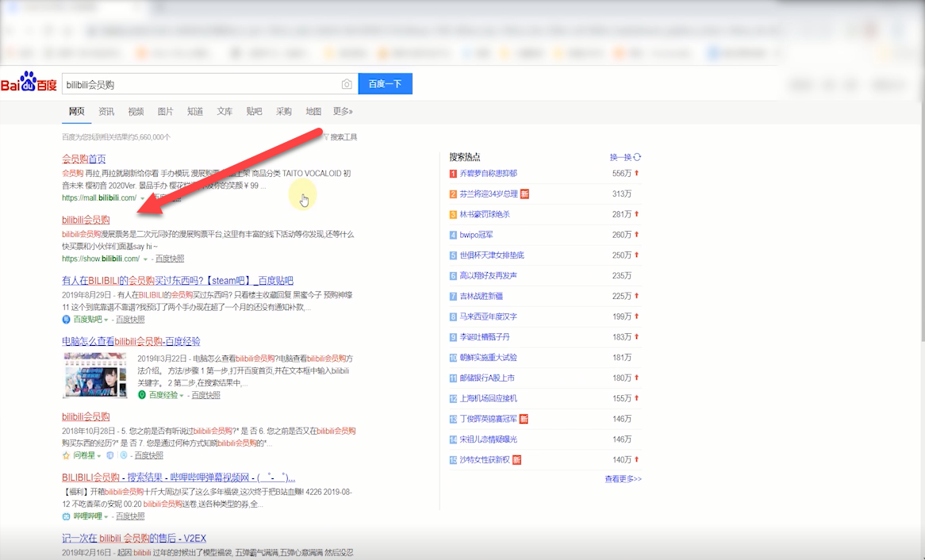Switch to the 知道 tab
The width and height of the screenshot is (925, 560).
coord(194,111)
